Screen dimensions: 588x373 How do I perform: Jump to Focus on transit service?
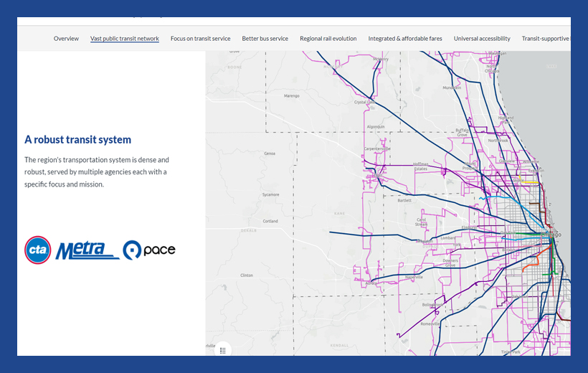(200, 39)
